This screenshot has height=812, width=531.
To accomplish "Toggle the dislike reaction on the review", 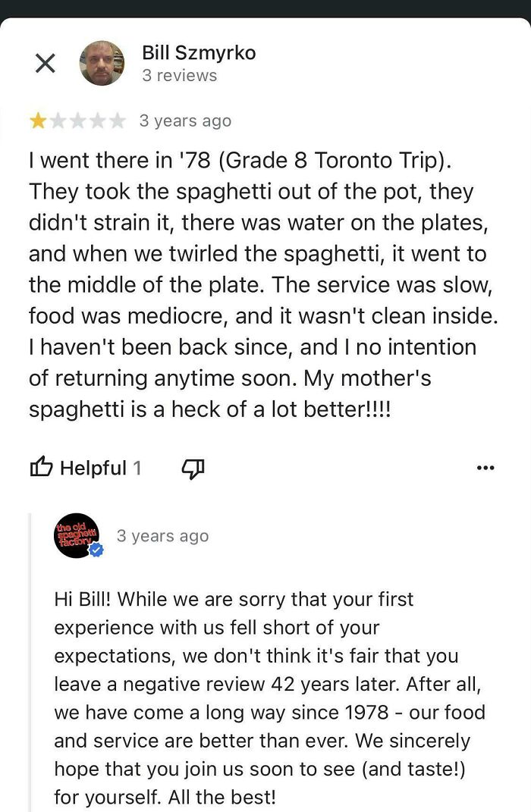I will [x=192, y=468].
